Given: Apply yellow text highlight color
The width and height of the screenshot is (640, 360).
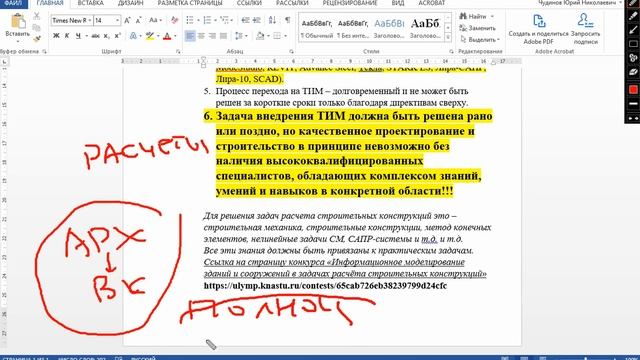Looking at the screenshot, I should point(150,36).
